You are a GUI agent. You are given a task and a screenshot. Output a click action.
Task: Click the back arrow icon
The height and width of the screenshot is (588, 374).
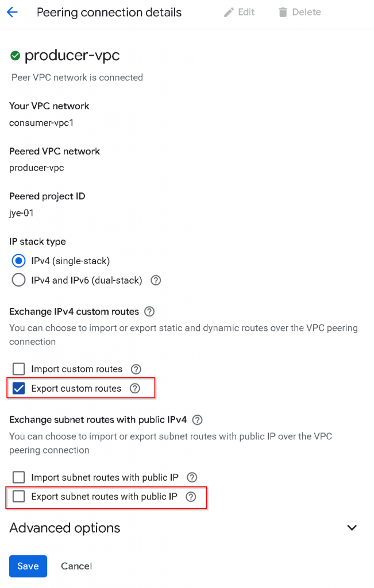(x=12, y=12)
